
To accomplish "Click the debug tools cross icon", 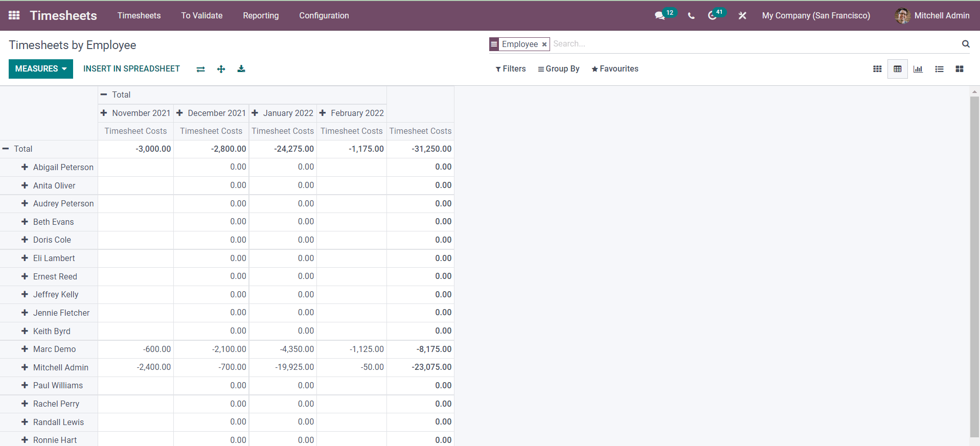I will 742,16.
